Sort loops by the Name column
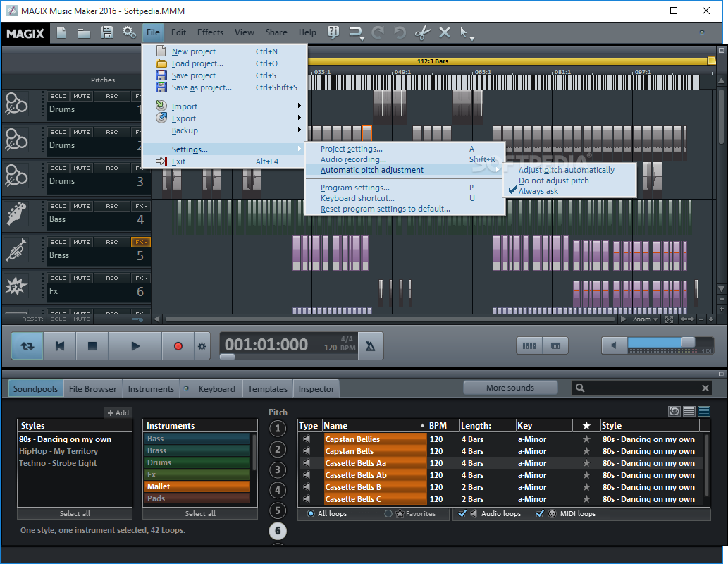 point(374,426)
